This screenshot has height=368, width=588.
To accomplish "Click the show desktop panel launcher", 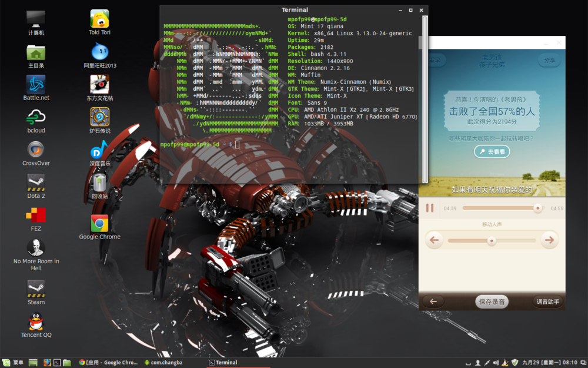I will [33, 363].
